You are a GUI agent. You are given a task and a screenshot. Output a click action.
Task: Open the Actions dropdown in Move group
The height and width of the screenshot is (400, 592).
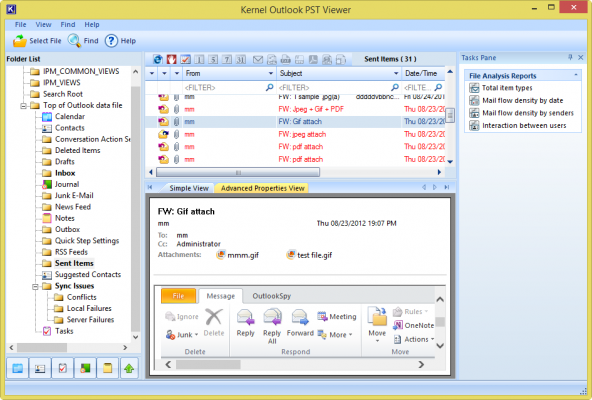click(x=414, y=339)
